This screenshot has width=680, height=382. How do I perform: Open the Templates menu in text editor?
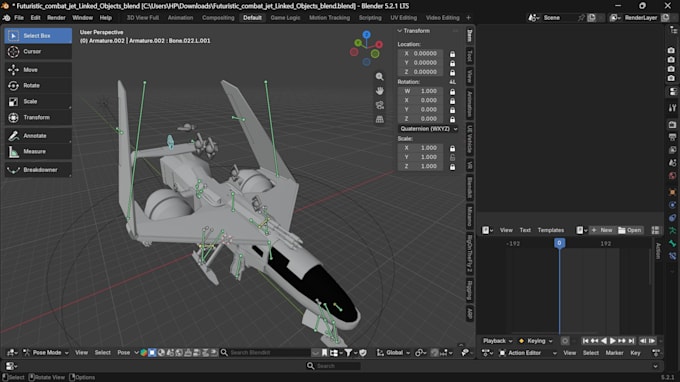pos(551,230)
